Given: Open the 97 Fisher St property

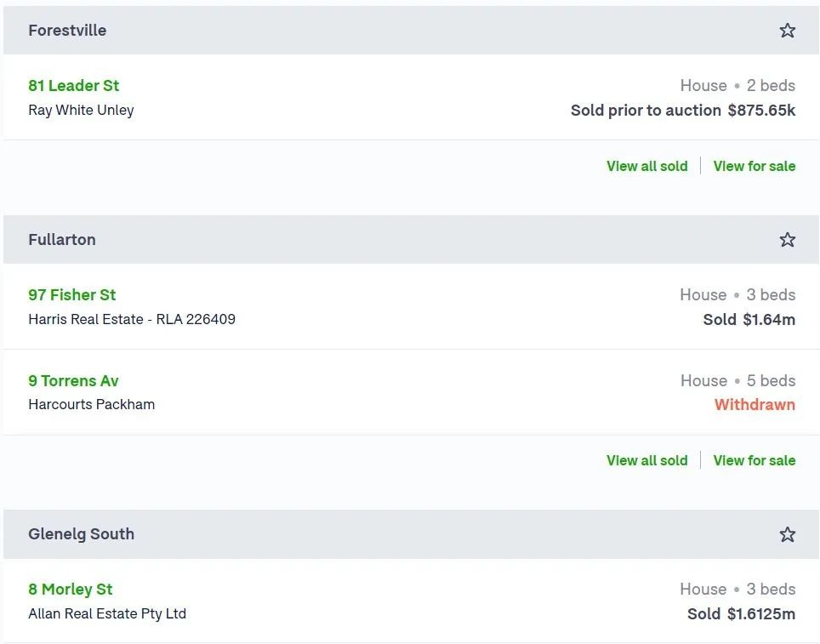Looking at the screenshot, I should tap(72, 294).
